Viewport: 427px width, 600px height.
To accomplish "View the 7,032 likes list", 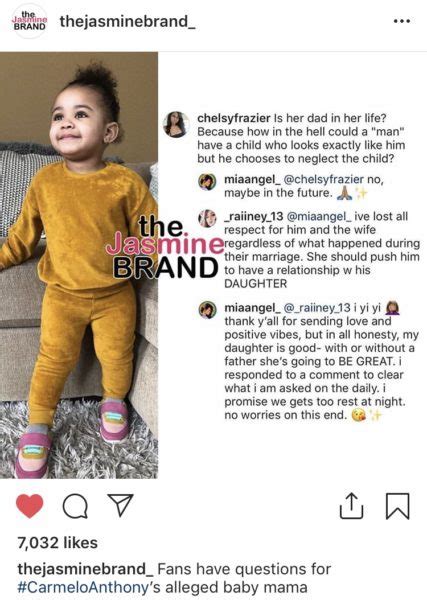I will coord(57,543).
